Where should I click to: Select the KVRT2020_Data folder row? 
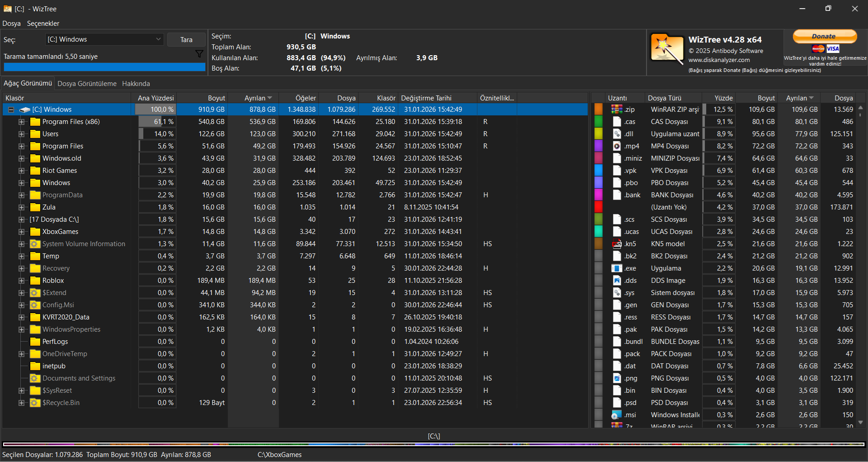tap(295, 317)
